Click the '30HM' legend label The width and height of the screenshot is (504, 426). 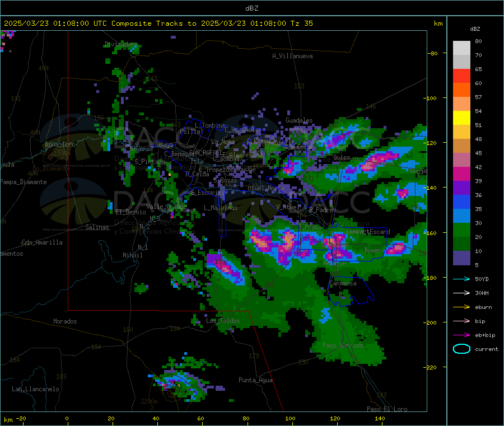coord(482,293)
